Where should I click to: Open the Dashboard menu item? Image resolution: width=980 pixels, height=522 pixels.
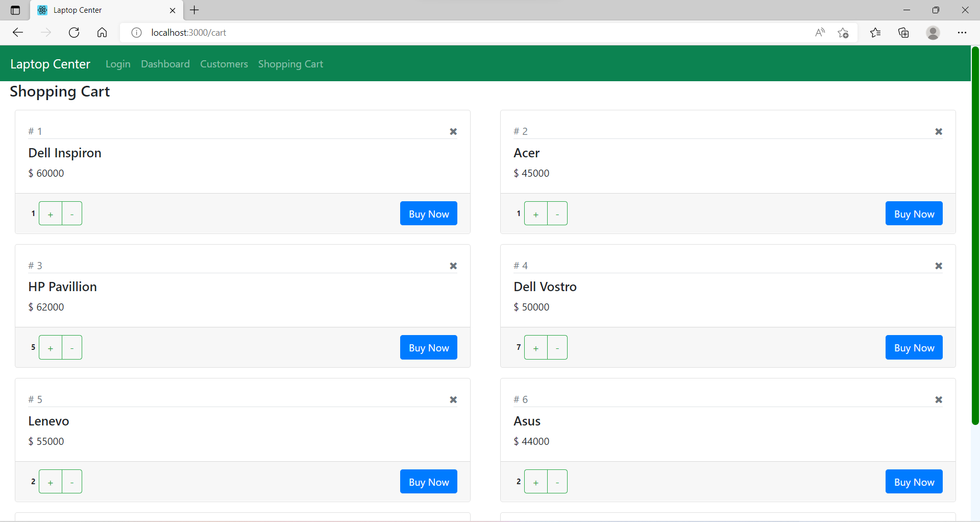(x=165, y=64)
